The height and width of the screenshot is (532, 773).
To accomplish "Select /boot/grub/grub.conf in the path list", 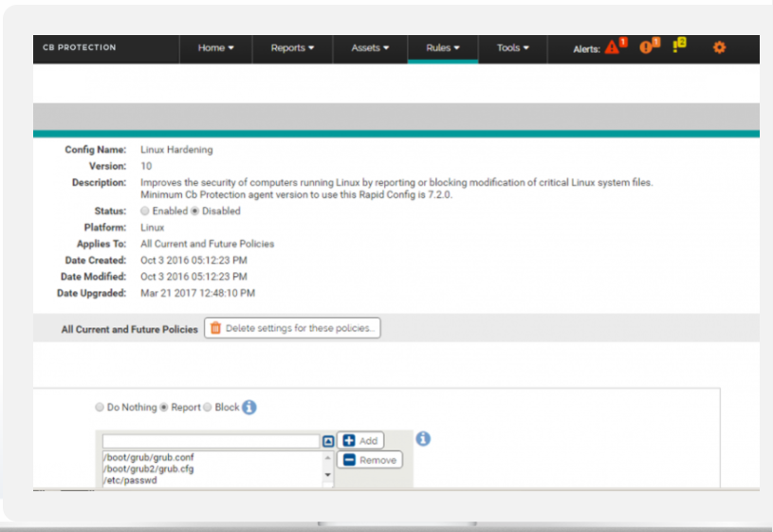I will coord(149,457).
